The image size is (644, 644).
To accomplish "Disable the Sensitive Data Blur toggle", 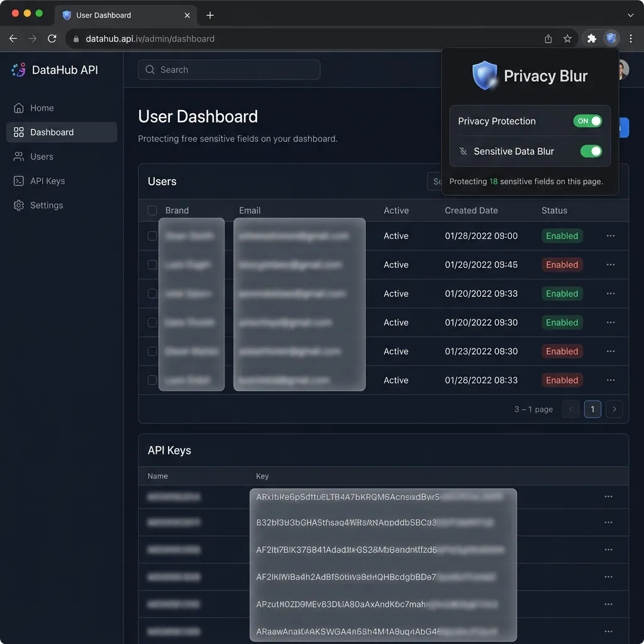I will [591, 151].
